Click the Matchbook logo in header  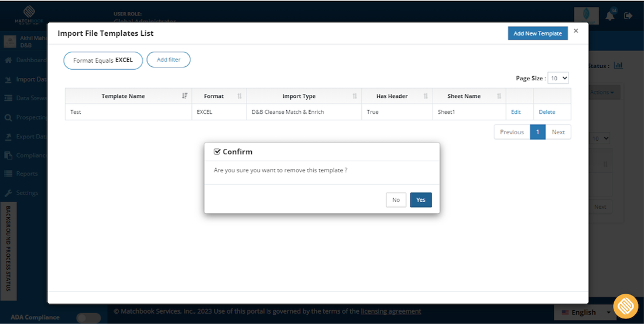[29, 15]
